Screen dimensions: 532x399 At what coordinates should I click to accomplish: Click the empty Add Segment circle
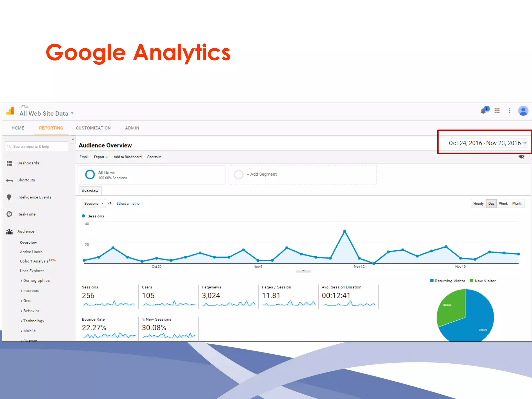point(238,174)
